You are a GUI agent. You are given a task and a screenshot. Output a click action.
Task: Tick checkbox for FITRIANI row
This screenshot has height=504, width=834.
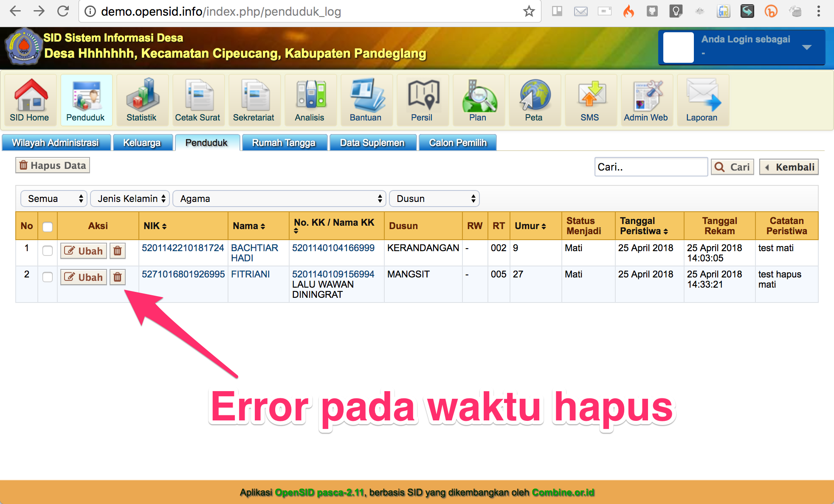click(x=48, y=277)
